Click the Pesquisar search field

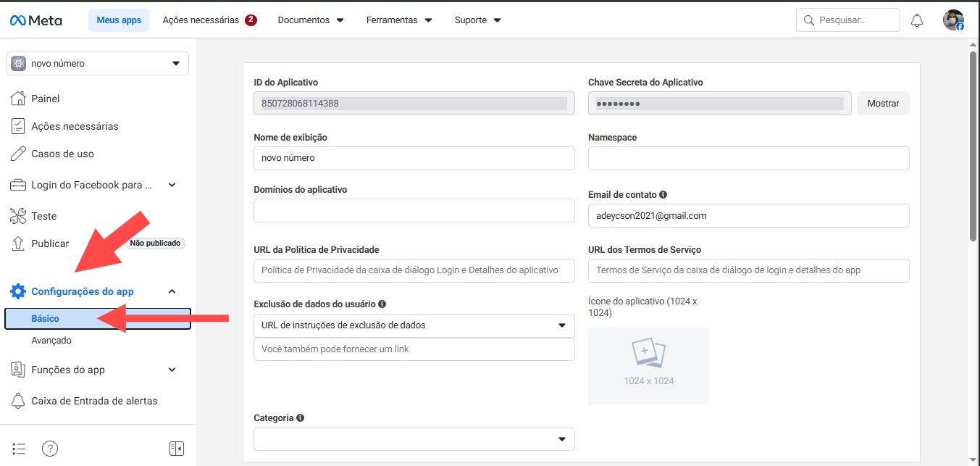848,20
